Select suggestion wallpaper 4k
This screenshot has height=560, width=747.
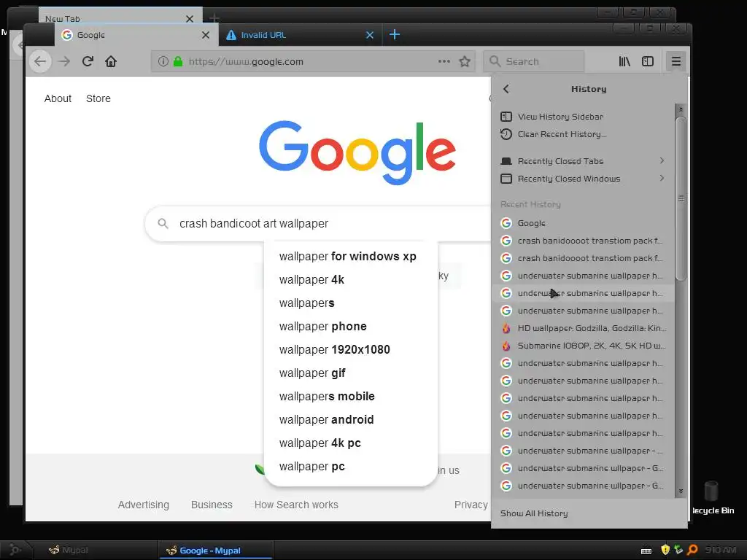(351, 279)
